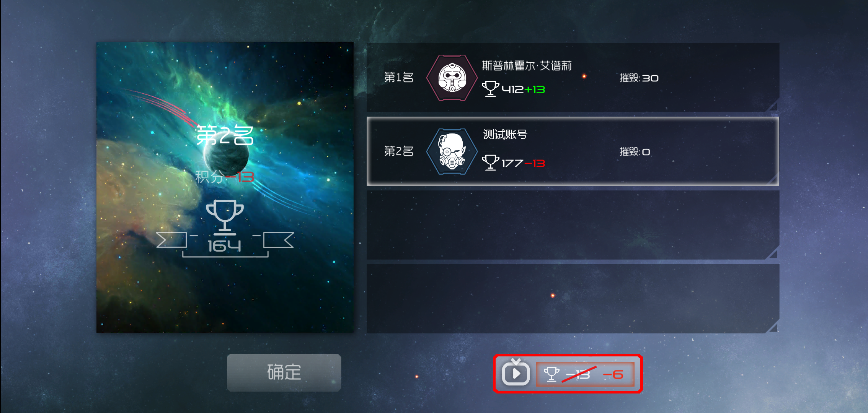Click the 积分-13 points text

click(225, 177)
